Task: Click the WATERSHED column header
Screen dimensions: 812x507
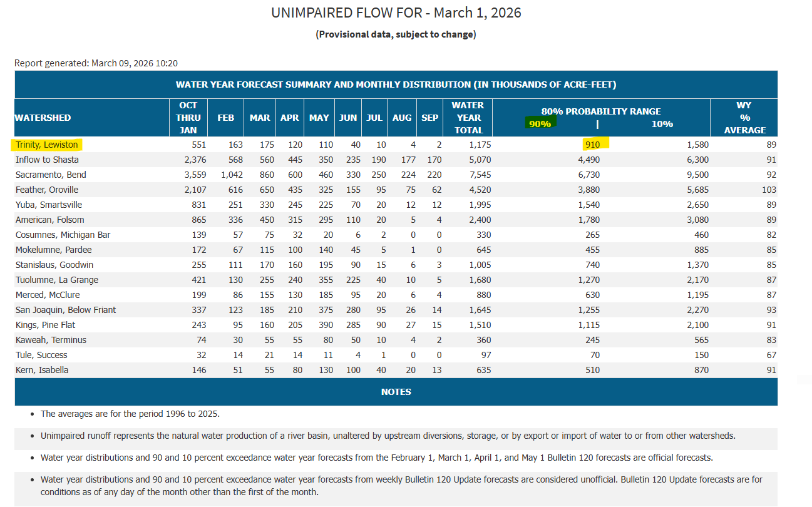Action: pyautogui.click(x=43, y=118)
